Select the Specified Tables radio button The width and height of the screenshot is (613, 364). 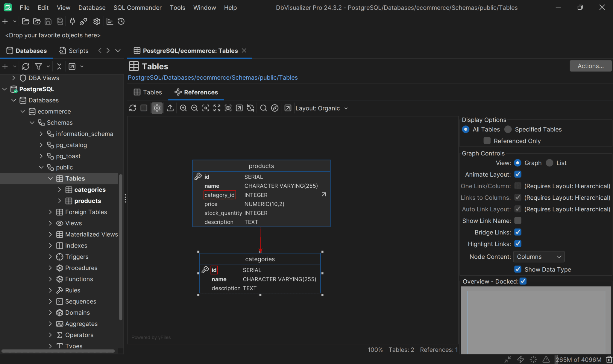[508, 129]
